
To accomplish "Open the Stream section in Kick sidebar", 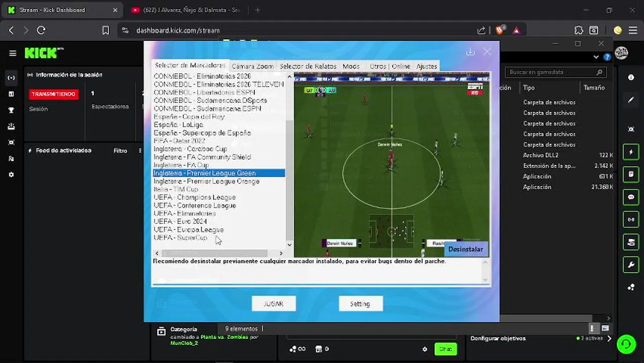I will (x=11, y=78).
